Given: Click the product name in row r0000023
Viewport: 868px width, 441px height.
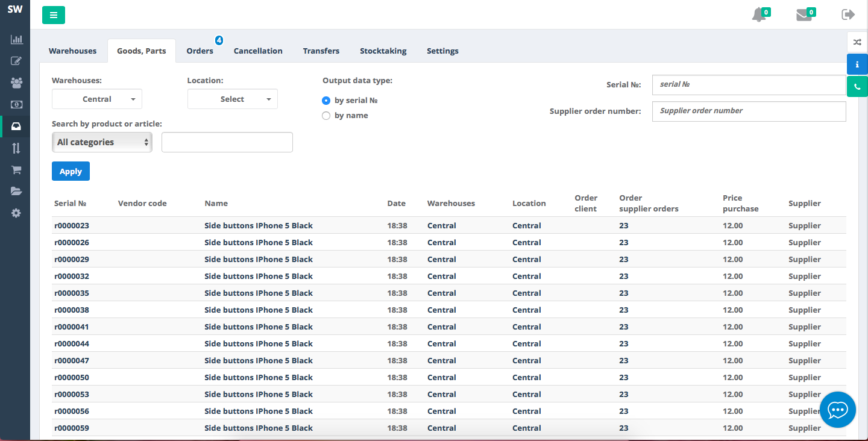Looking at the screenshot, I should pyautogui.click(x=259, y=226).
